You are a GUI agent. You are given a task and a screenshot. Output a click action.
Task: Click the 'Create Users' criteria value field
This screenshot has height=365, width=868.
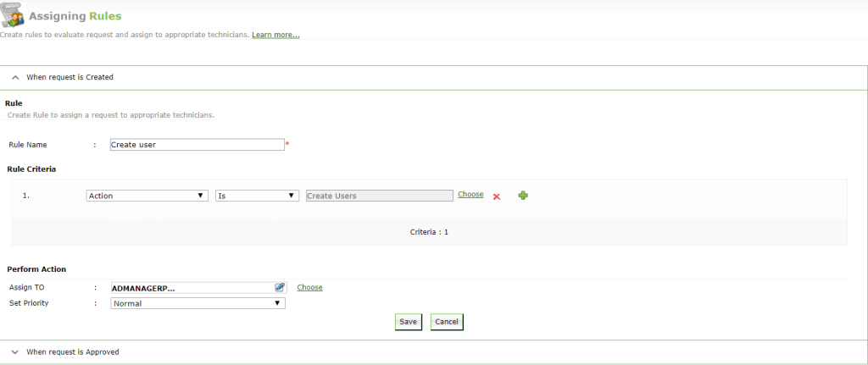[x=379, y=196]
